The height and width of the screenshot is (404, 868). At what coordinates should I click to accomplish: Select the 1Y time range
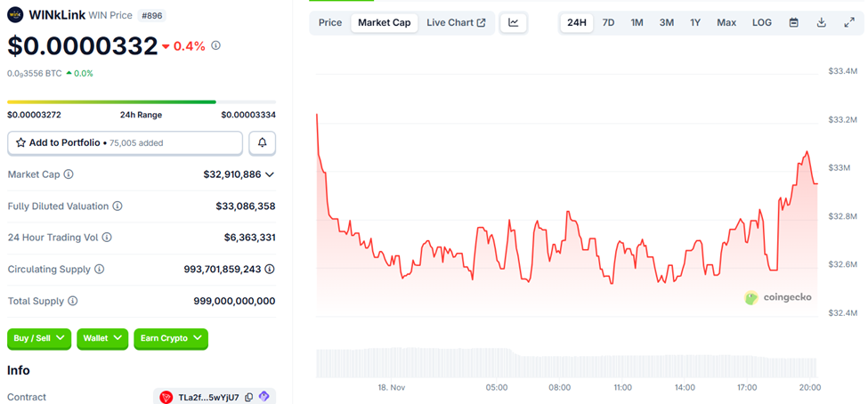point(695,22)
